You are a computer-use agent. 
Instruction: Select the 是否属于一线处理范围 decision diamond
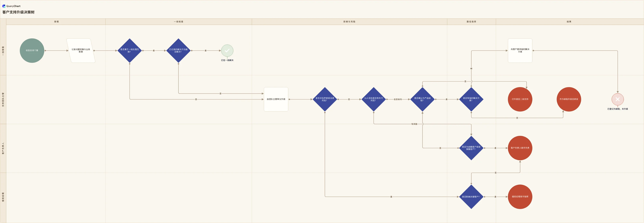tap(130, 50)
